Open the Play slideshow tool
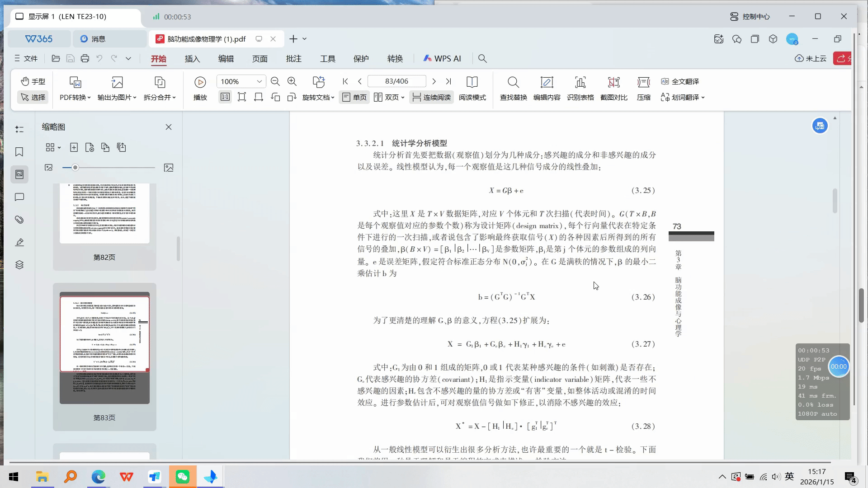Viewport: 868px width, 488px height. pos(200,82)
